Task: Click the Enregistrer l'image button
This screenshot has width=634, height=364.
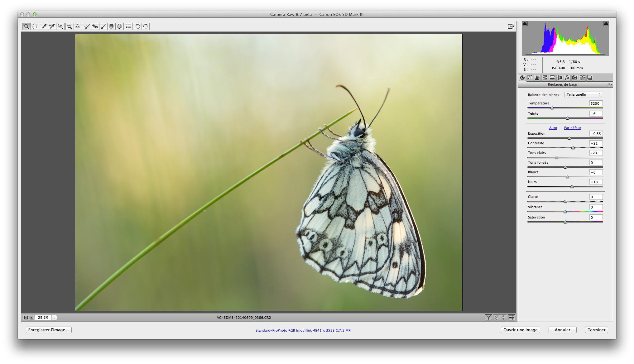Action: 49,330
